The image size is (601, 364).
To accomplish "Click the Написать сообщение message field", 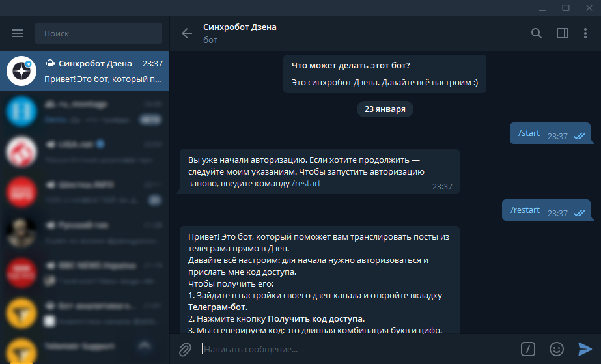I will pos(356,349).
